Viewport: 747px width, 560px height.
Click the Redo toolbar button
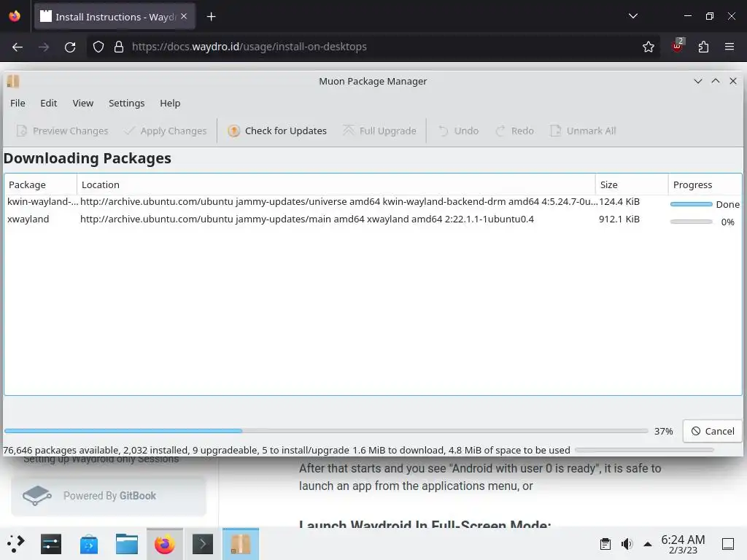coord(514,131)
